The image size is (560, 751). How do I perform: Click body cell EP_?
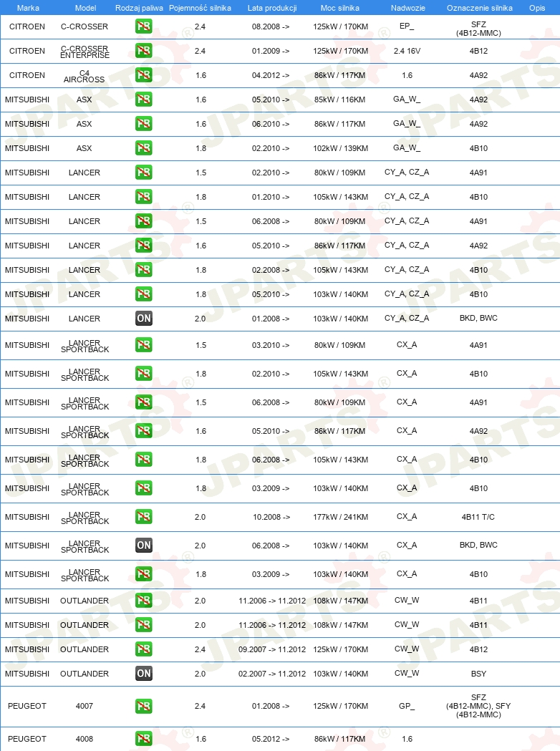pos(407,26)
